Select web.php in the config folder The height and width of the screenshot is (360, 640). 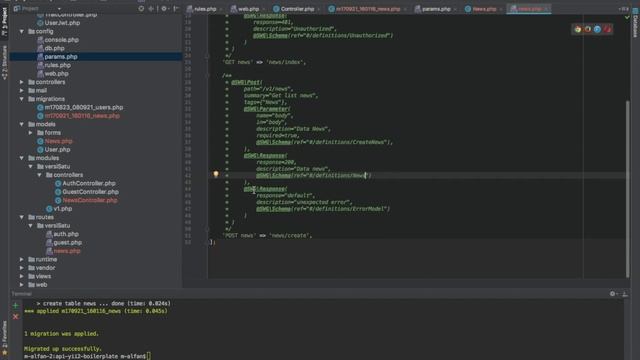pos(53,74)
